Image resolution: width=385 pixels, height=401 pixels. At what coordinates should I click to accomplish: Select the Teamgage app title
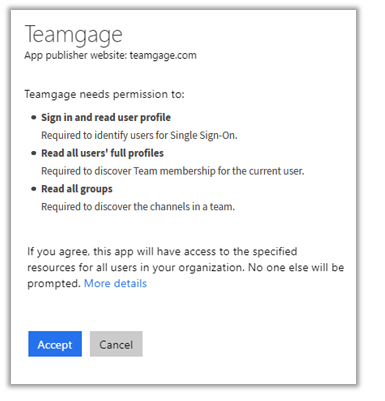(74, 35)
